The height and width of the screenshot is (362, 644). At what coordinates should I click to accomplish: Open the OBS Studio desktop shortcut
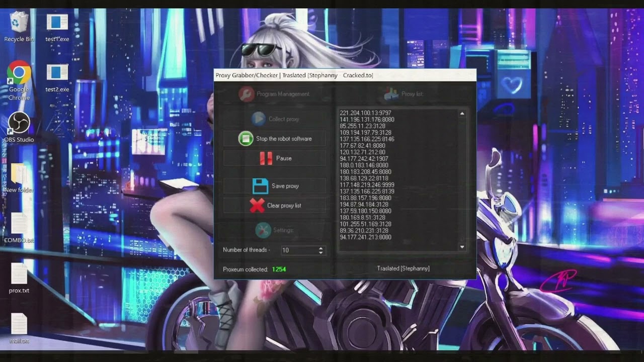coord(19,127)
